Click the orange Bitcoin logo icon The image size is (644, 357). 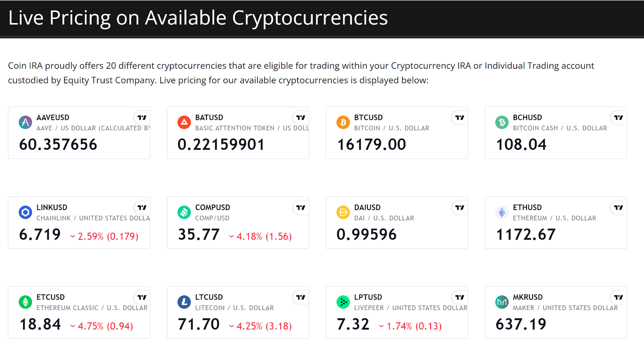coord(343,122)
